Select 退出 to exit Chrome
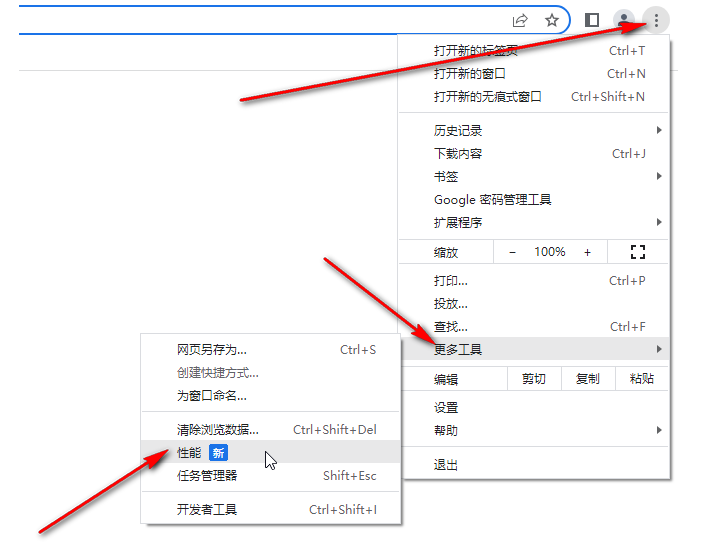This screenshot has width=723, height=559. (x=534, y=465)
